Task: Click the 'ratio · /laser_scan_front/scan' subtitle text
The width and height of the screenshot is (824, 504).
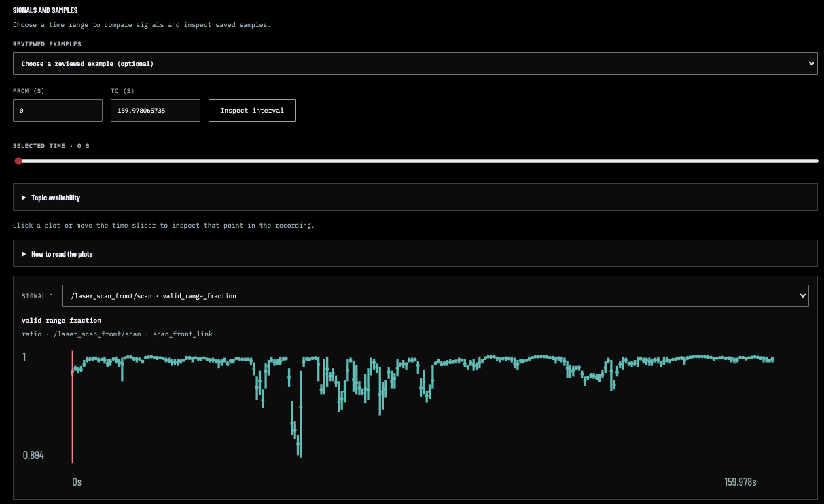Action: [x=81, y=334]
